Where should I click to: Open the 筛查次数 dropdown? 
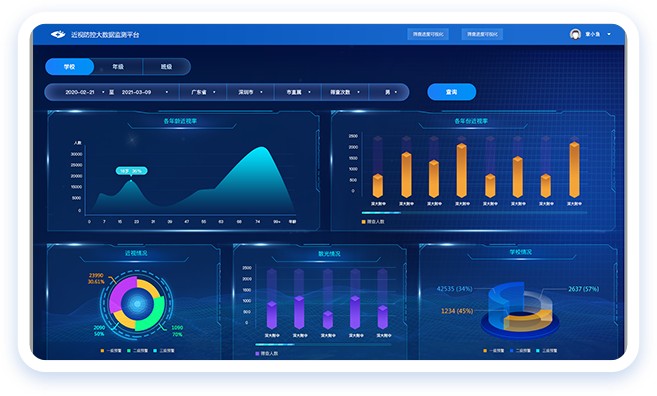[345, 92]
